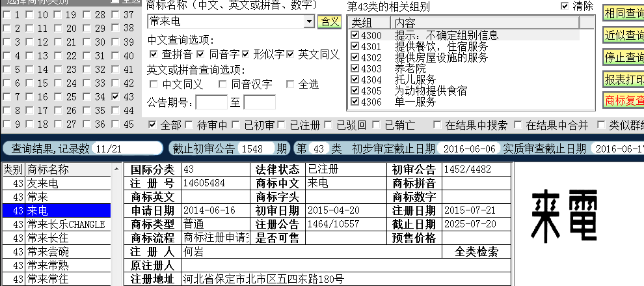The width and height of the screenshot is (644, 286).
Task: Click the 商标名称 results column header
Action: (68, 169)
